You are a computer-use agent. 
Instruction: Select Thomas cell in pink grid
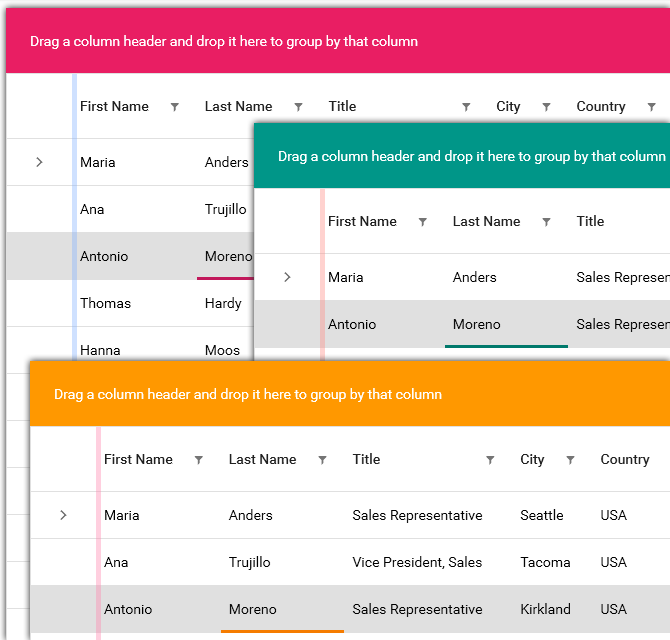(x=105, y=303)
